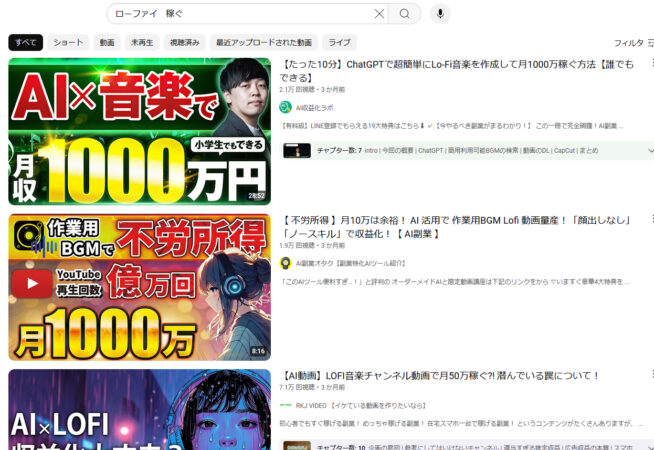Expand the チャプター数: 7 chapters chevron
Image resolution: width=654 pixels, height=450 pixels.
tap(650, 151)
